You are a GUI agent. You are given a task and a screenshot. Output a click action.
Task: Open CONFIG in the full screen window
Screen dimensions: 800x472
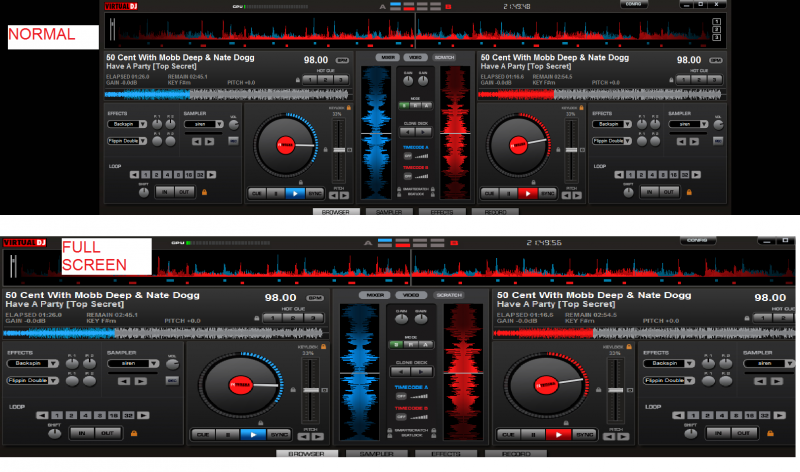coord(697,240)
